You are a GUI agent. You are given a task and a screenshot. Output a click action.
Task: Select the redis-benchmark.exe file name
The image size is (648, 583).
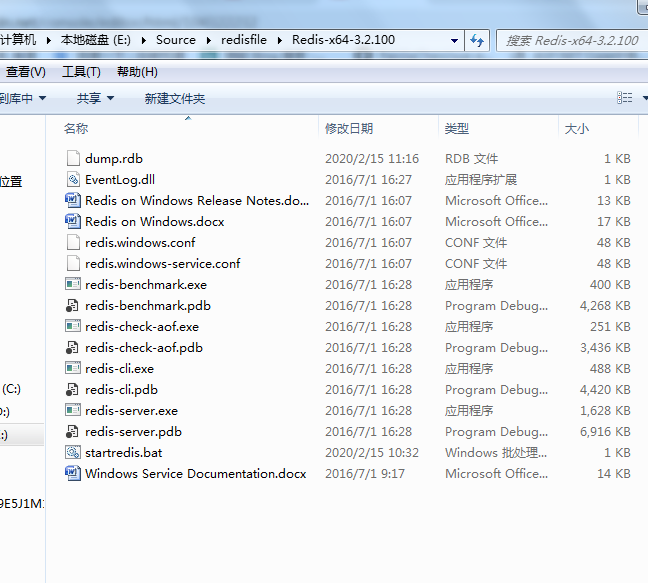coord(146,285)
